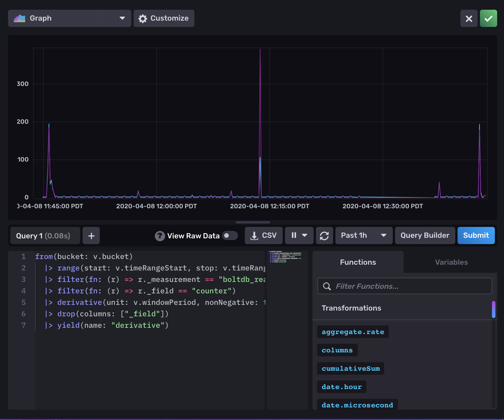Viewport: 504px width, 420px height.
Task: Submit the Flux query
Action: pos(476,235)
